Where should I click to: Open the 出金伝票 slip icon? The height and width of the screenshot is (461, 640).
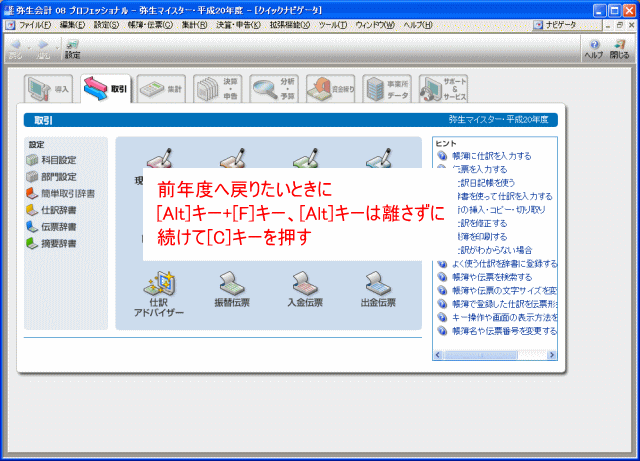[x=378, y=289]
